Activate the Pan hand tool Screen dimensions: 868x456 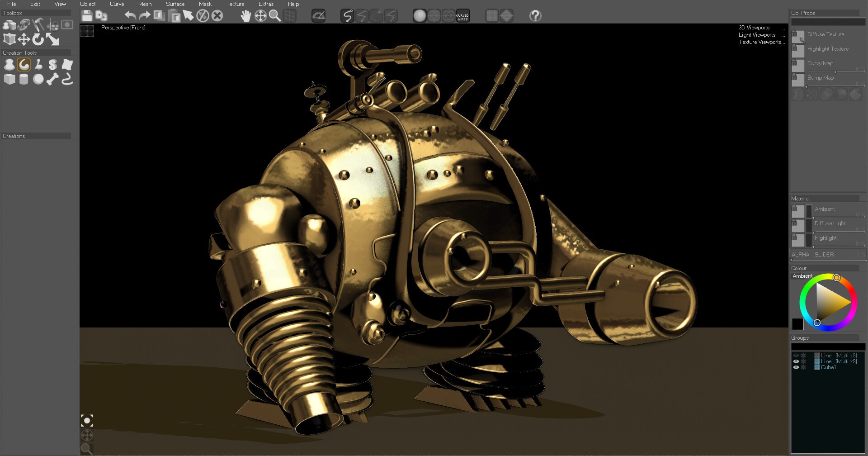pos(246,16)
